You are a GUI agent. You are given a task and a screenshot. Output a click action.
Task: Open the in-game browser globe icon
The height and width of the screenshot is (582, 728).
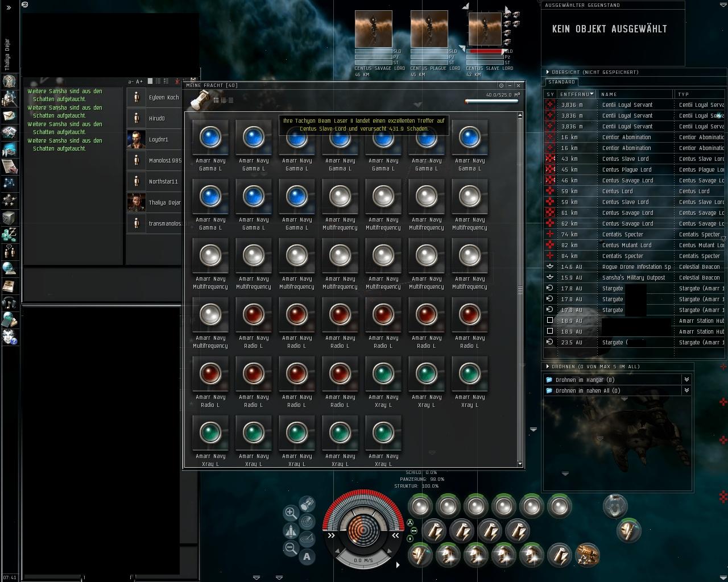click(x=10, y=268)
